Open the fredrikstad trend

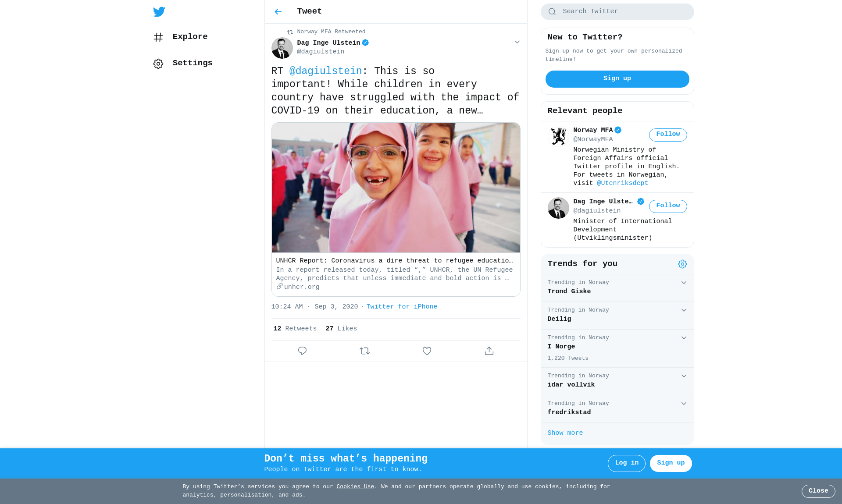coord(617,409)
